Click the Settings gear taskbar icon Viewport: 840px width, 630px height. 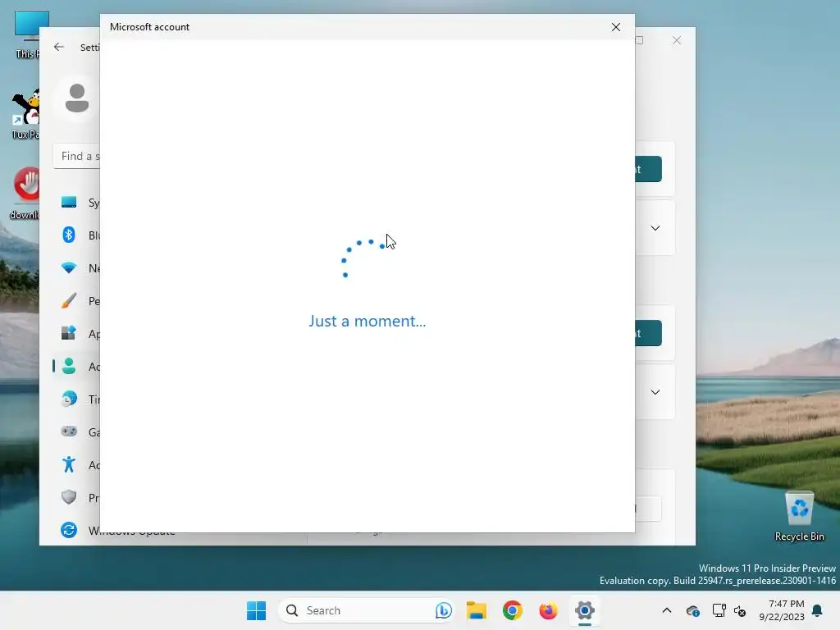point(584,610)
